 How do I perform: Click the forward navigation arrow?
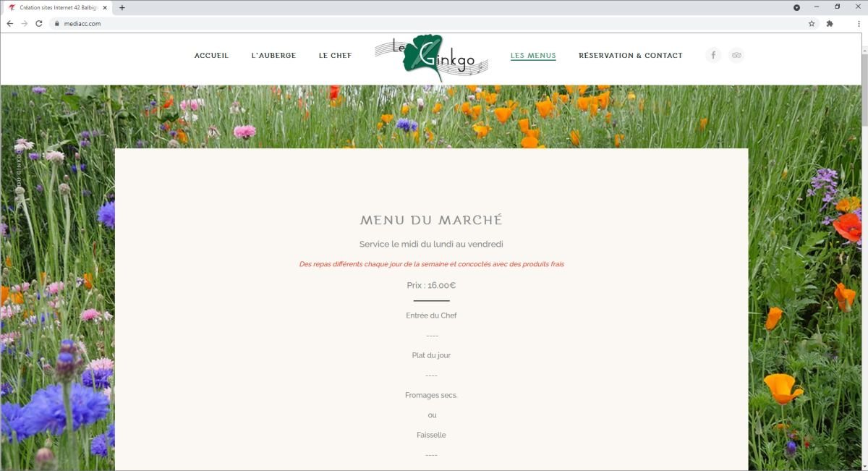click(23, 23)
